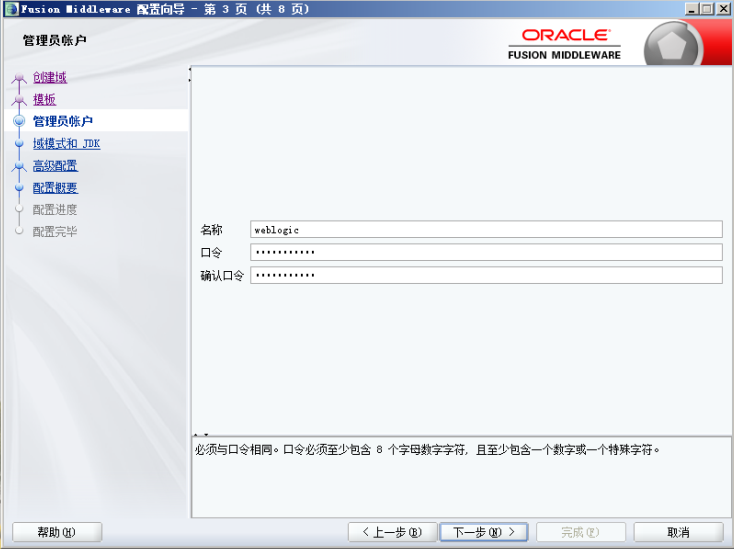Click the 模板 step node icon

[x=18, y=101]
